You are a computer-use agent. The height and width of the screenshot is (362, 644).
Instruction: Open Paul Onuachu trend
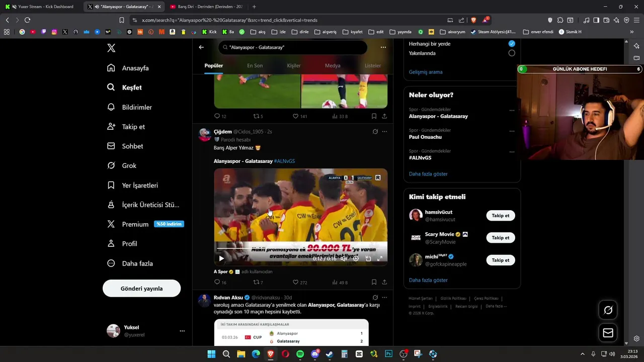425,137
